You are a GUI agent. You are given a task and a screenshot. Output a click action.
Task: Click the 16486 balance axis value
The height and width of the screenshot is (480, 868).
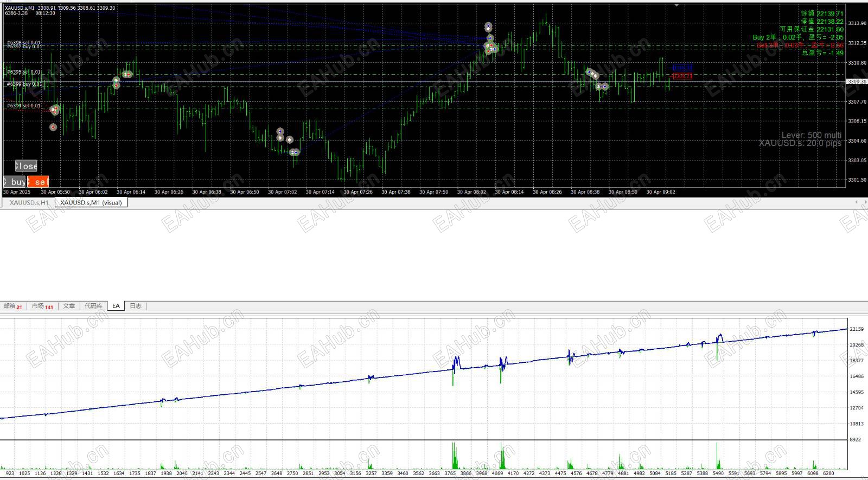pyautogui.click(x=857, y=376)
